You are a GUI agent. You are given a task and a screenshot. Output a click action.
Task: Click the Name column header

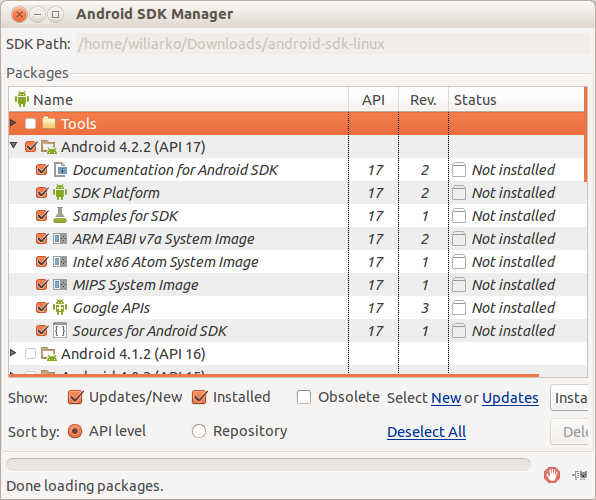pos(178,100)
